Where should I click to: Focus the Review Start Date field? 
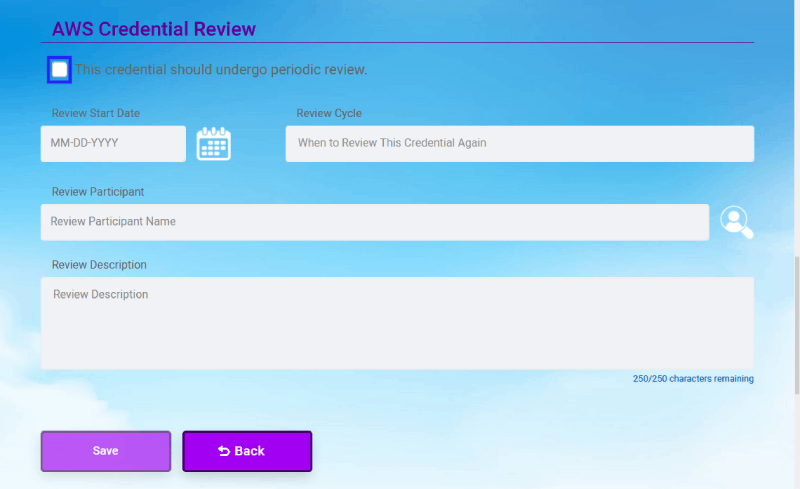point(113,144)
